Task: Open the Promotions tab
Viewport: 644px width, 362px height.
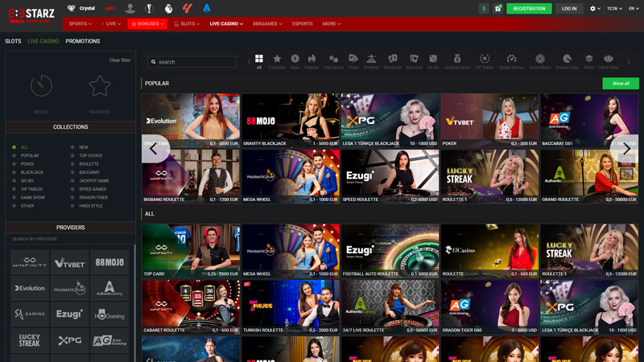Action: [83, 41]
